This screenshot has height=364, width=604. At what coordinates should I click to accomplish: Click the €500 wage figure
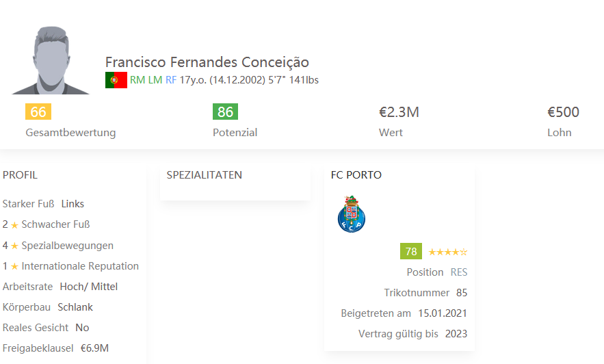[563, 112]
